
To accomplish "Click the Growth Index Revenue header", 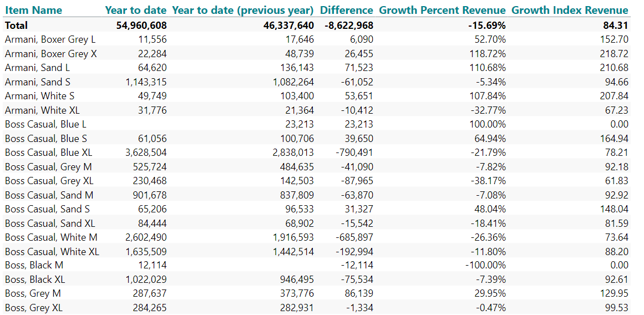I will point(570,10).
